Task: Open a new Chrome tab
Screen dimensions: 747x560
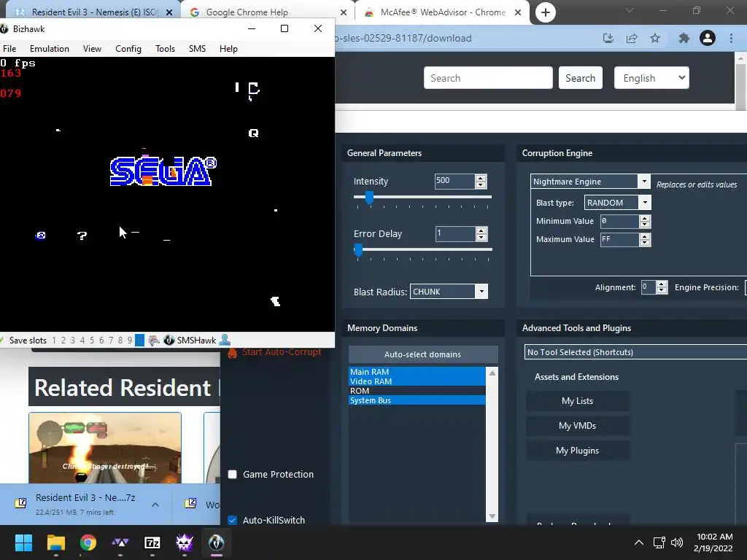Action: pos(546,12)
